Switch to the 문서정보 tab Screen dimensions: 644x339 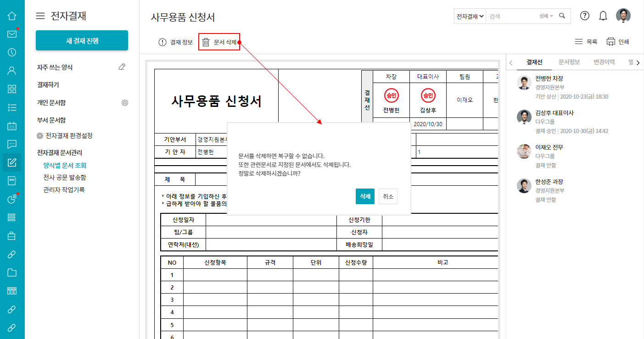tap(569, 62)
